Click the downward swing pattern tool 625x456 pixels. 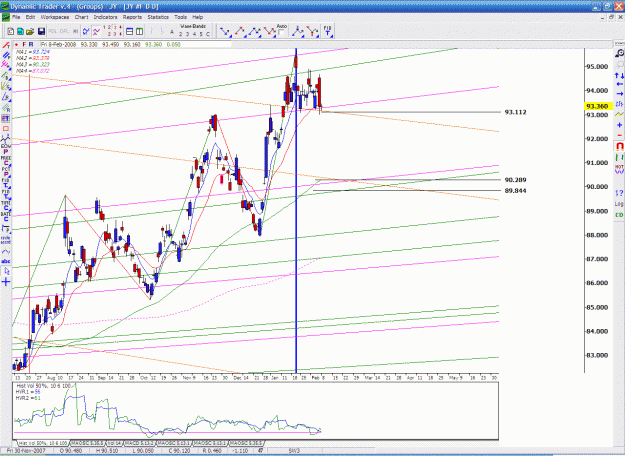click(x=225, y=31)
